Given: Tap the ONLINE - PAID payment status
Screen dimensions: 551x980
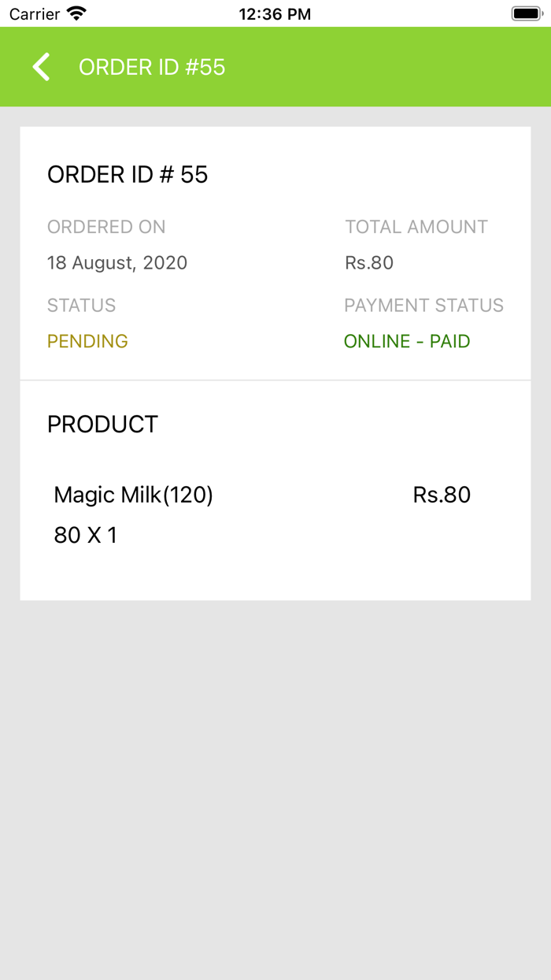Looking at the screenshot, I should 407,341.
